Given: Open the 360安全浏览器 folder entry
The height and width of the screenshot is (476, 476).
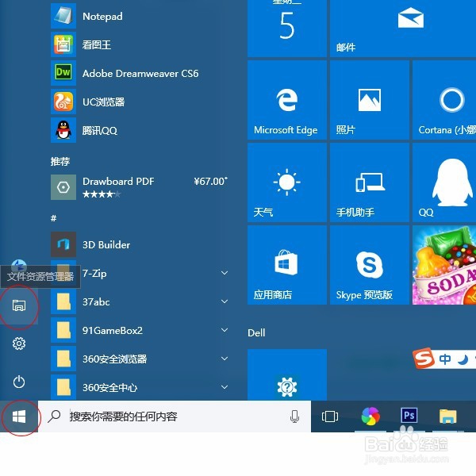Looking at the screenshot, I should point(140,359).
